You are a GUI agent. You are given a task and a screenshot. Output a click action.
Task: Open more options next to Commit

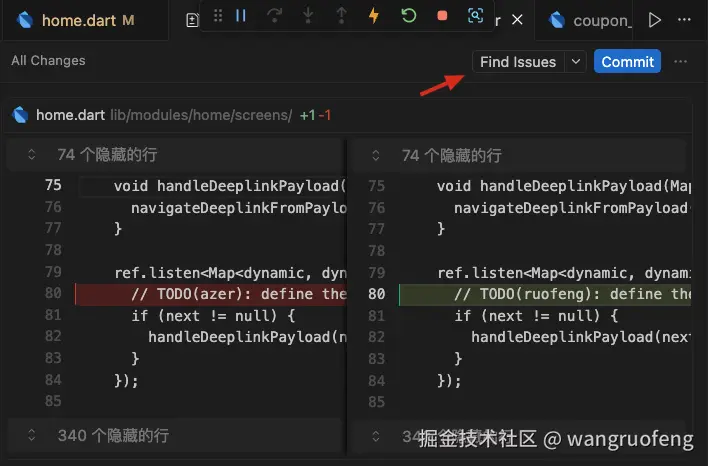680,62
